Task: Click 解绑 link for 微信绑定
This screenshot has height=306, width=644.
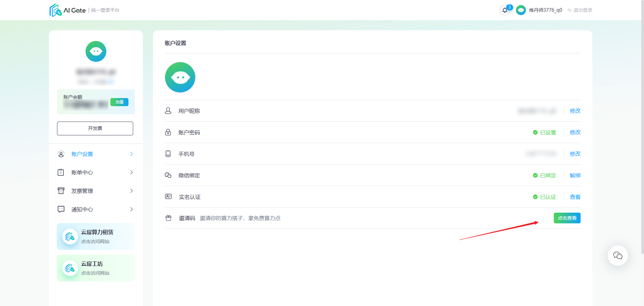Action: pos(575,175)
